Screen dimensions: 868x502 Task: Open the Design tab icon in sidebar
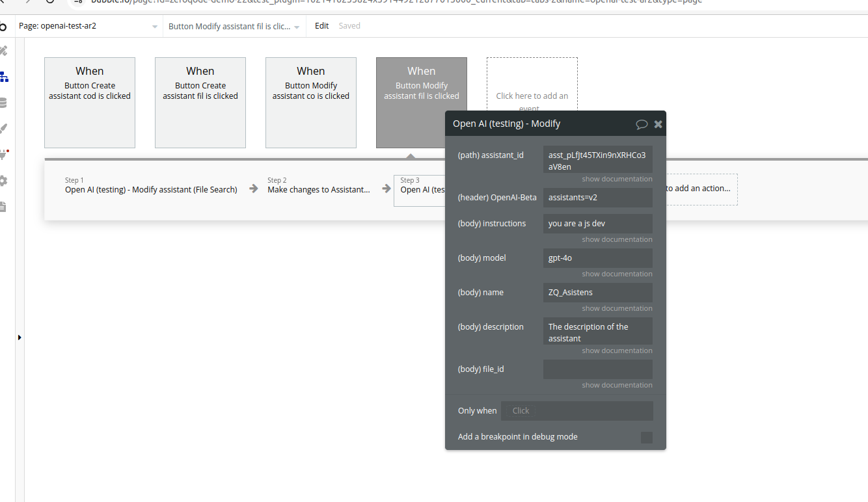tap(3, 51)
